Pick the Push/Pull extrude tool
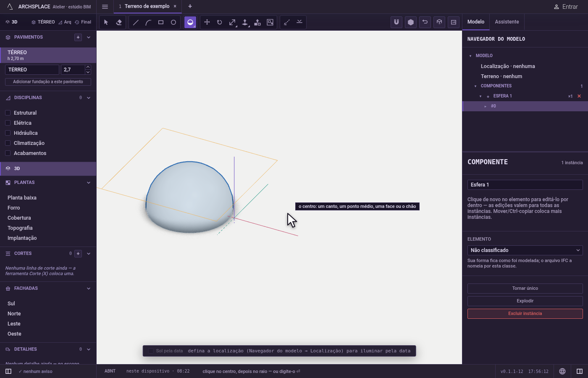Image resolution: width=588 pixels, height=378 pixels. (x=245, y=22)
